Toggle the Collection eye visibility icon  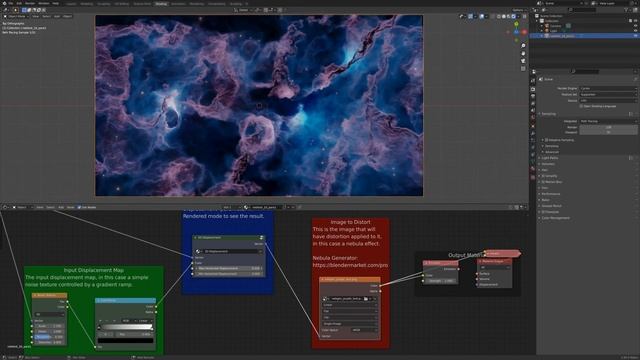click(635, 21)
